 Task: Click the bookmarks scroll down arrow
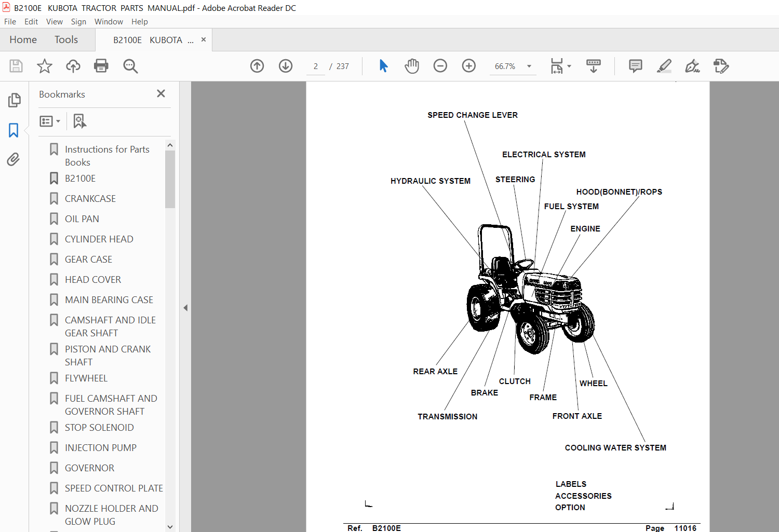pos(170,527)
